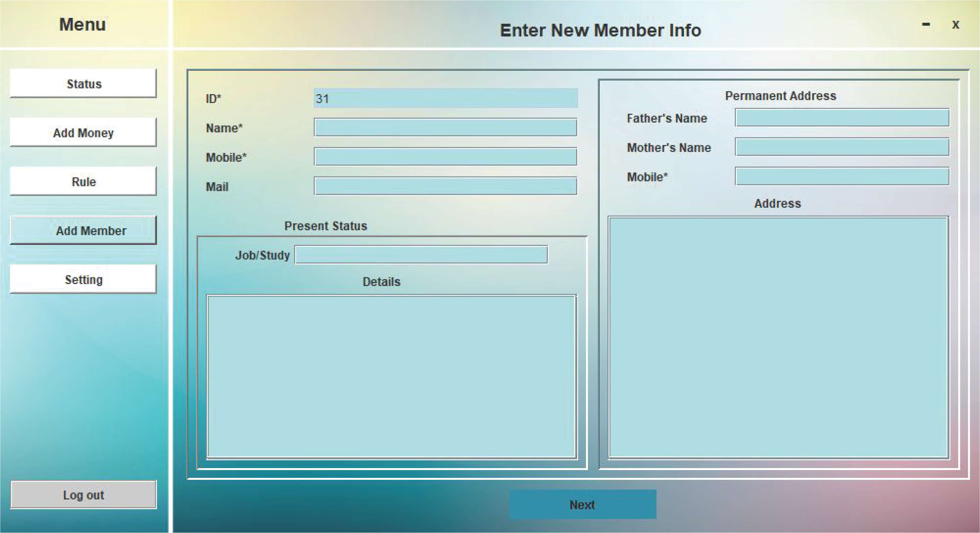The height and width of the screenshot is (533, 980).
Task: Focus the Permanent Address Mobile* field
Action: pyautogui.click(x=842, y=176)
